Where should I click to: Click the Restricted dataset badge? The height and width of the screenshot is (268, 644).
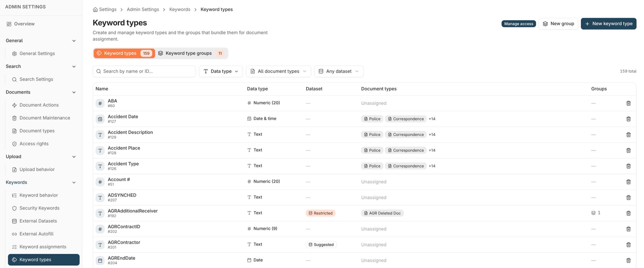click(x=320, y=213)
